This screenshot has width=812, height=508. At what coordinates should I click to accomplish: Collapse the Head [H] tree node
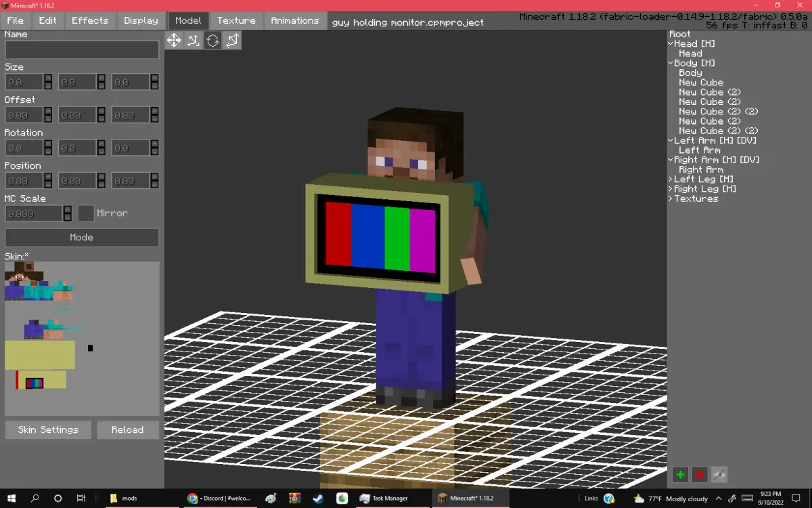point(671,44)
